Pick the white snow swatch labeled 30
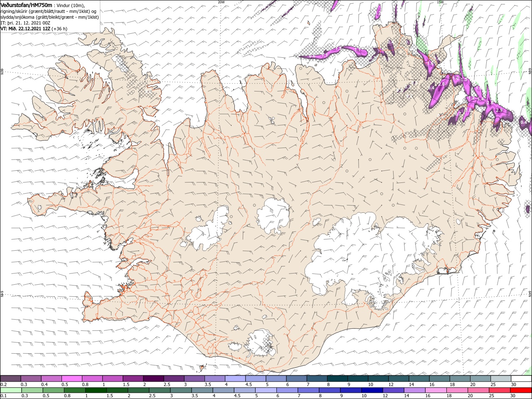This screenshot has width=532, height=399. tap(521, 379)
